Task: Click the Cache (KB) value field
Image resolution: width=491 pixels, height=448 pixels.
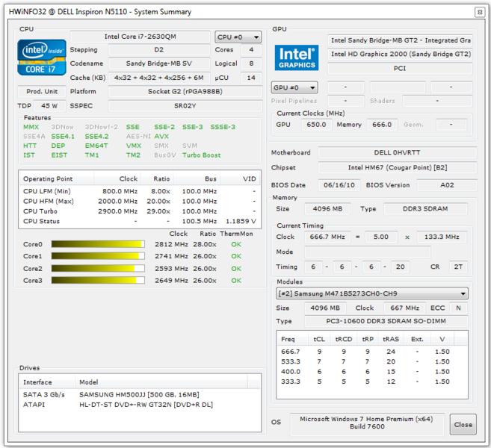Action: (159, 78)
